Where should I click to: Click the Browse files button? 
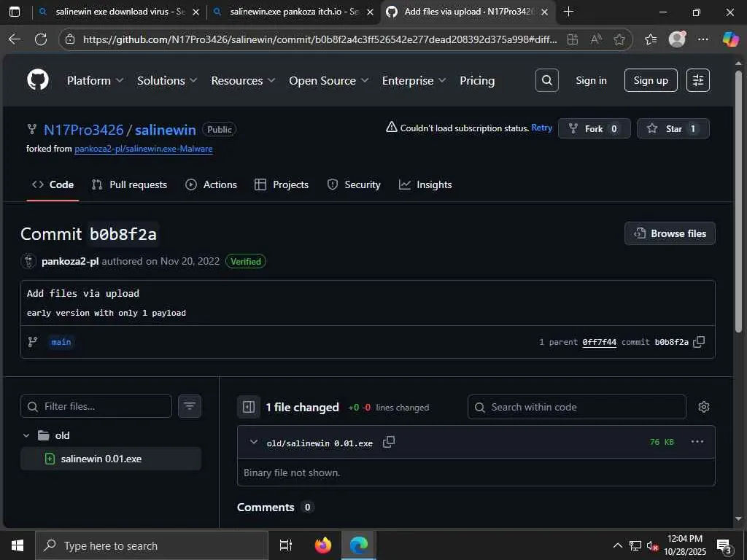point(670,233)
